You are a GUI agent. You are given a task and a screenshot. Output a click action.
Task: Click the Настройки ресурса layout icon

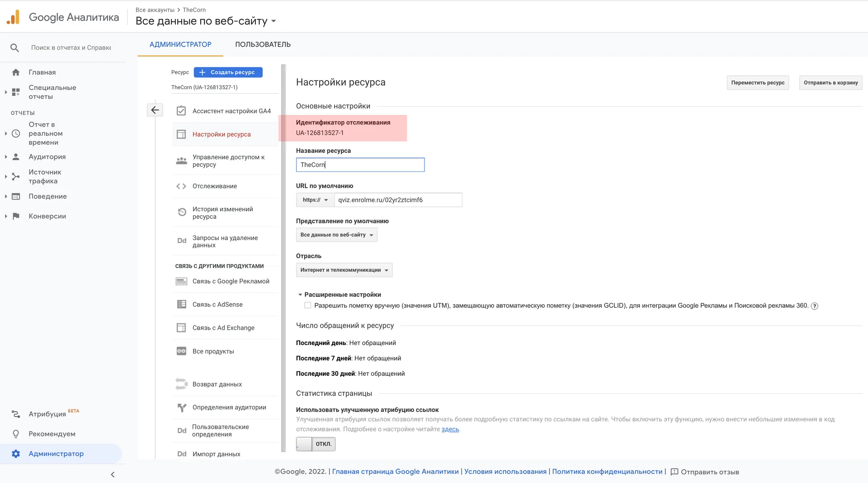pos(181,134)
